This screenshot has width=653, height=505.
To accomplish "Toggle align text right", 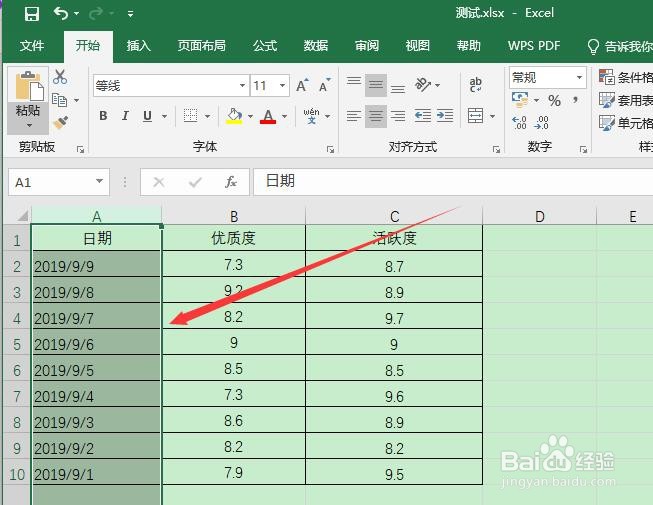I will point(398,116).
